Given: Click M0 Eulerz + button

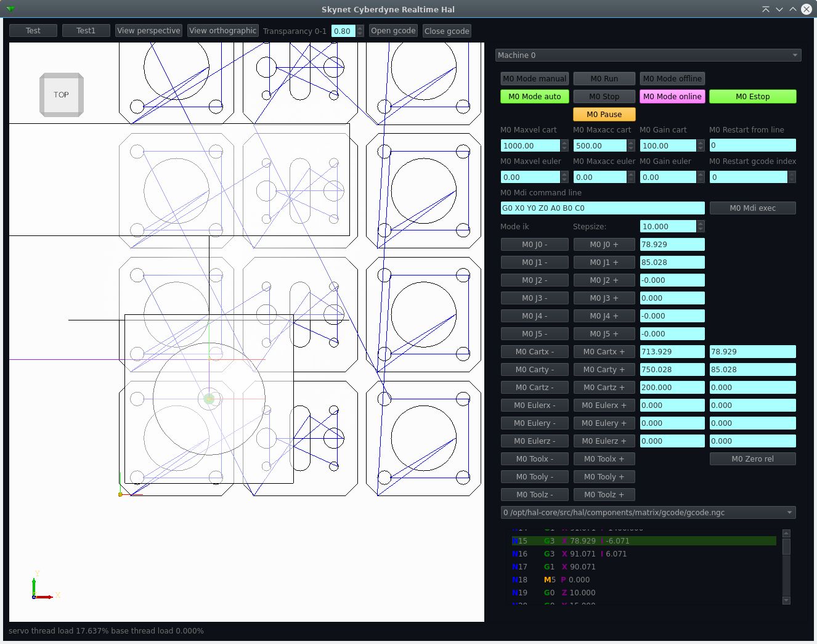Looking at the screenshot, I should 604,441.
